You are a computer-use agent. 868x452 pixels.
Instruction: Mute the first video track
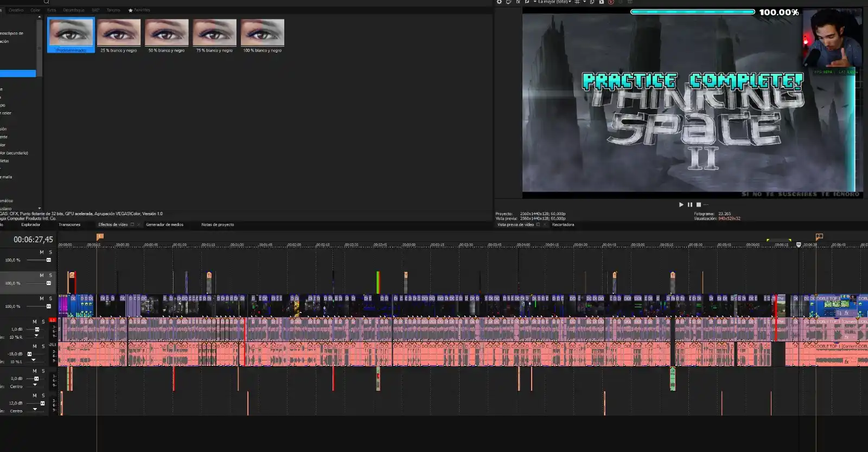click(42, 253)
